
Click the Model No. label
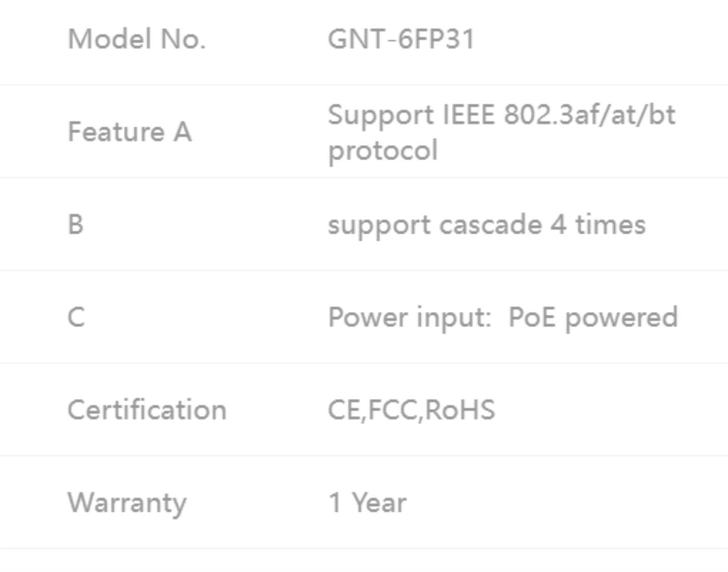tap(137, 39)
